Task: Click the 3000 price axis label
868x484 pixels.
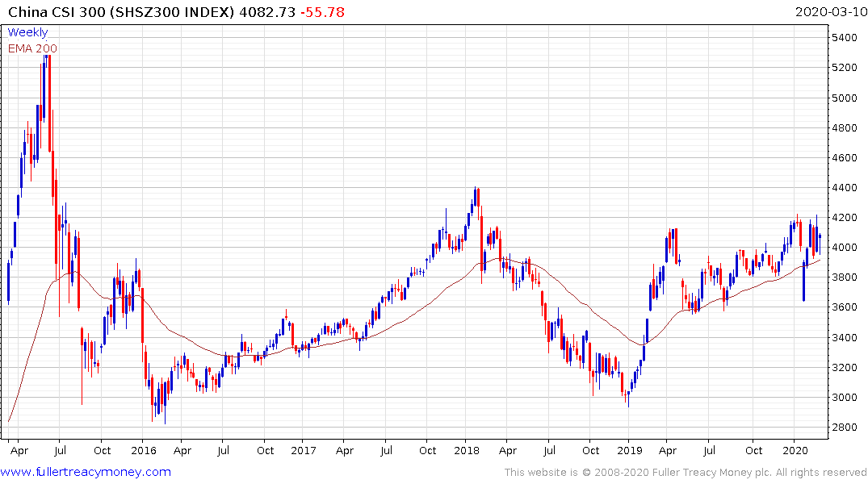Action: click(845, 397)
